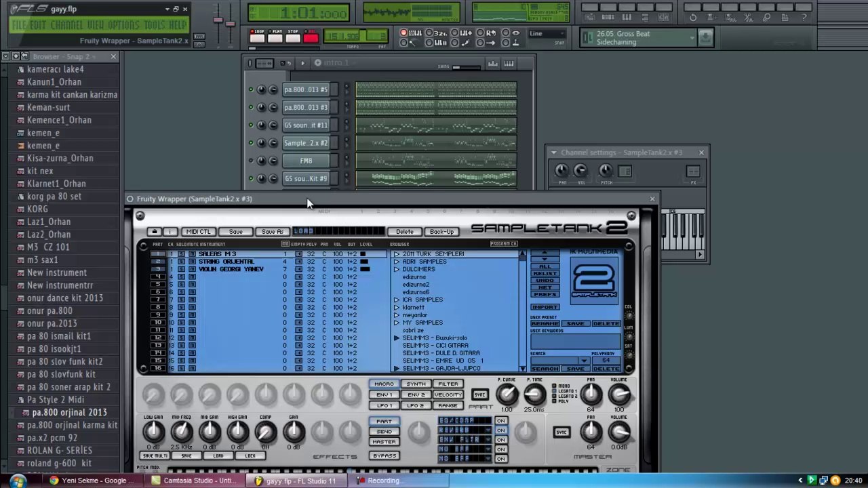Image resolution: width=868 pixels, height=488 pixels.
Task: Click the MIDI CTL button in SampleTank
Action: coord(198,232)
